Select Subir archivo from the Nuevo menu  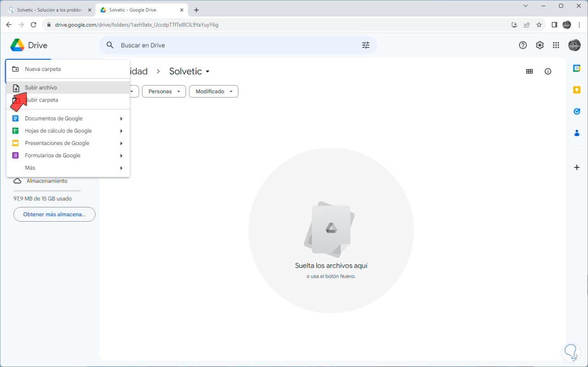(41, 87)
